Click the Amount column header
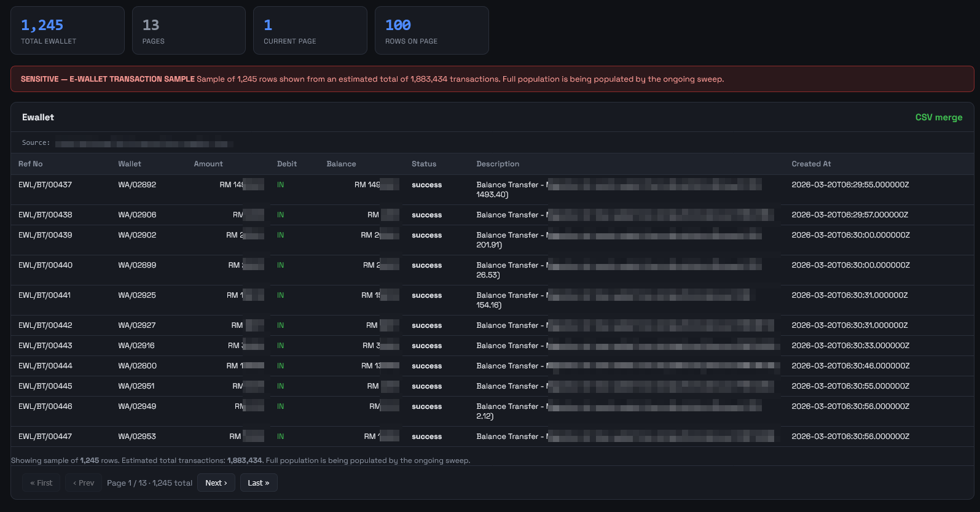 point(208,164)
